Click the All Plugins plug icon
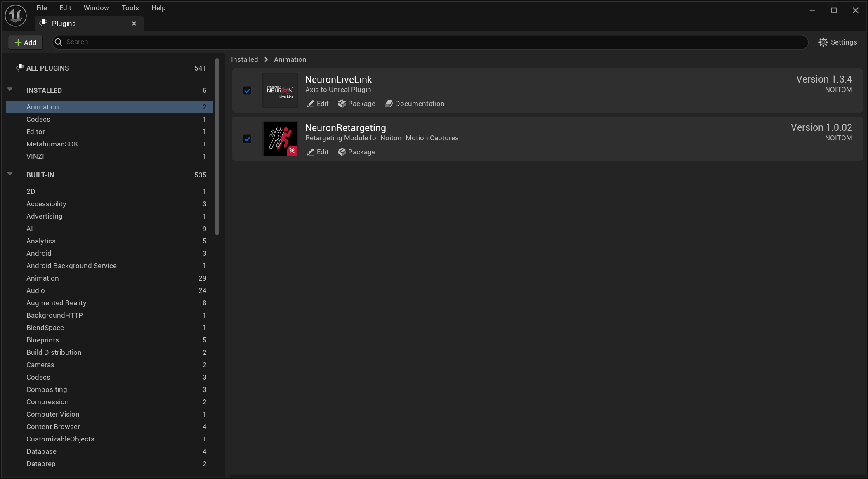 [x=20, y=68]
